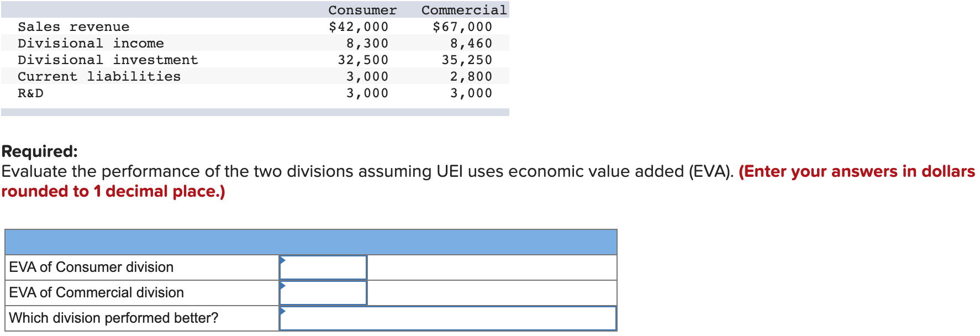Screen dimensions: 980x336
Task: Select the blue header row of the answer table
Action: [x=309, y=242]
